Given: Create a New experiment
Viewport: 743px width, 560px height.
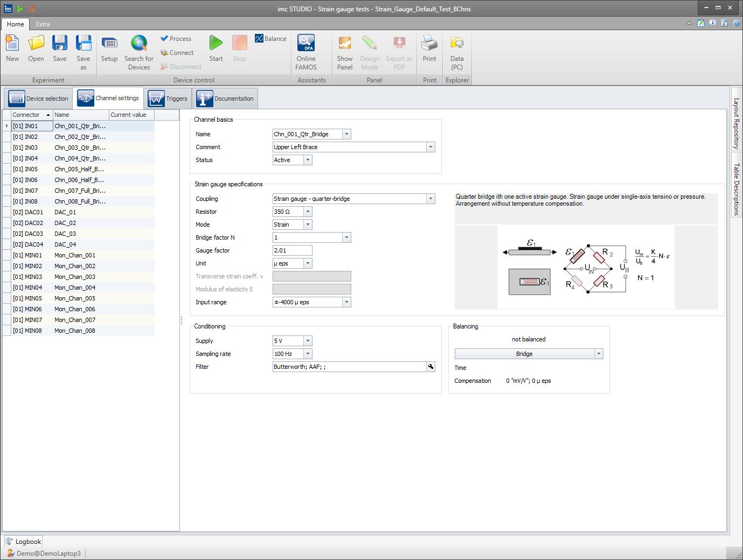Looking at the screenshot, I should tap(12, 49).
